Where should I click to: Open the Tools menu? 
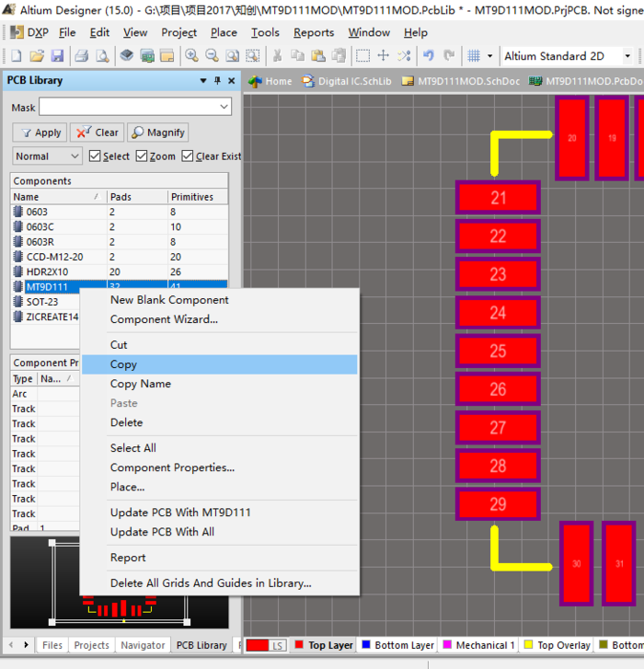pos(265,32)
